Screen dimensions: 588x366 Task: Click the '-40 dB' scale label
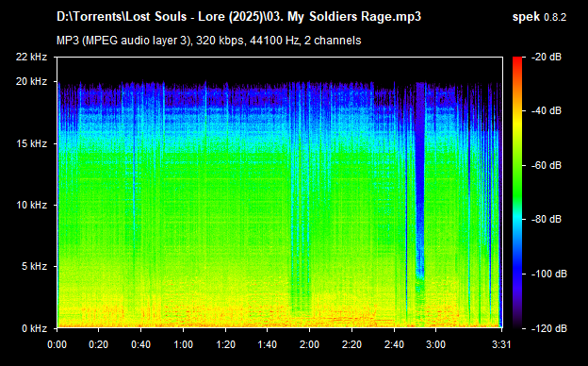coord(547,110)
